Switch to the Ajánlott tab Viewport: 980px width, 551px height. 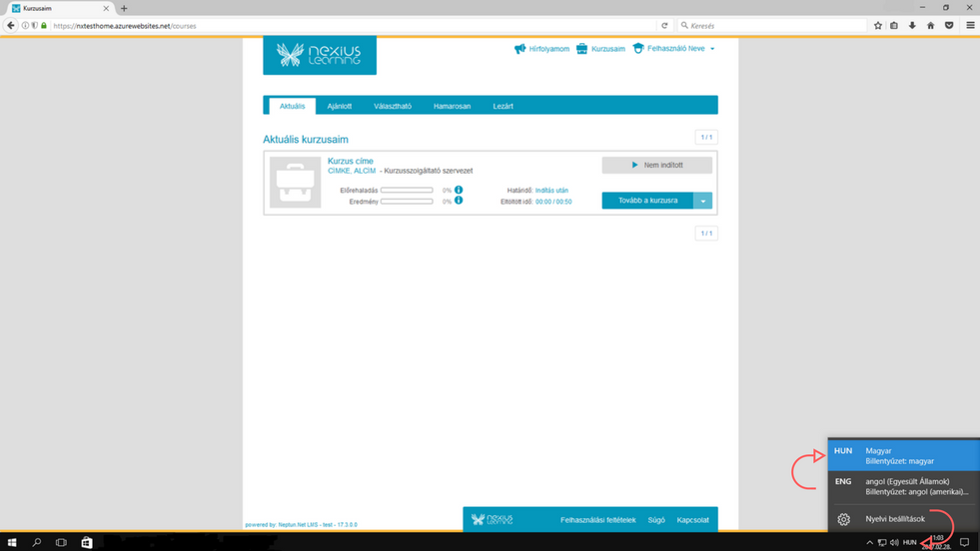pos(340,106)
